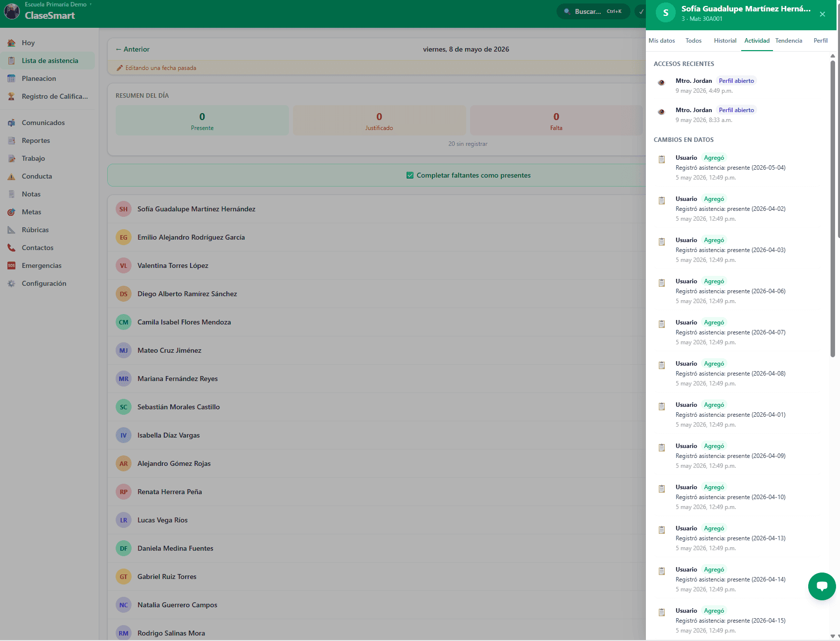
Task: Click the date viernes, 8 de mayo de 2026
Action: [466, 49]
